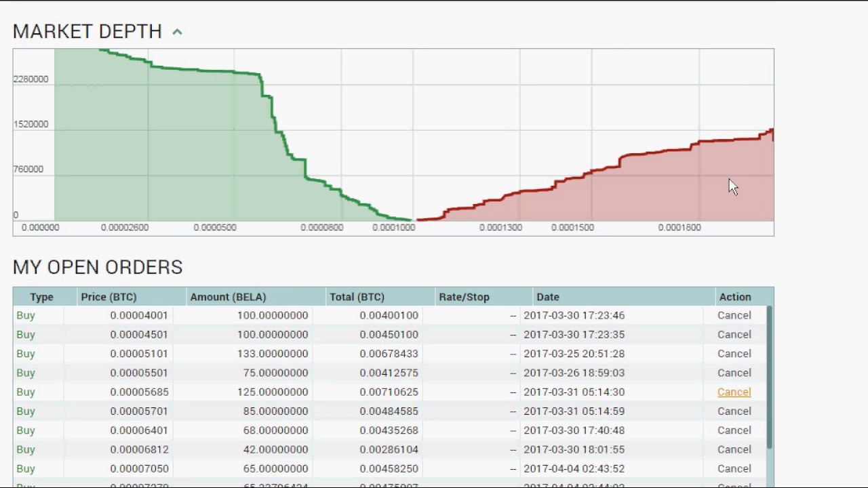Sort orders by the Rate/Stop column

tap(464, 297)
